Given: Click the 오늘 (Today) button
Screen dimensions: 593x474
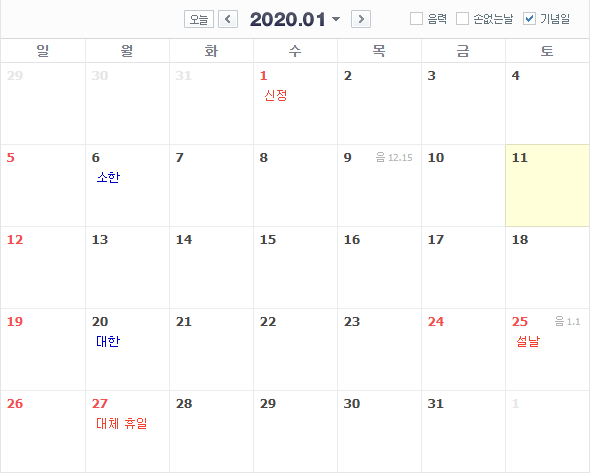Looking at the screenshot, I should pos(199,19).
